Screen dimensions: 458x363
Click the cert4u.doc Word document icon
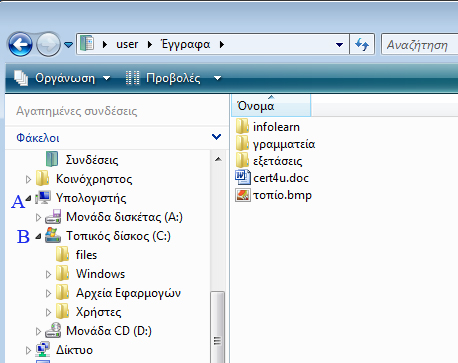tap(243, 177)
